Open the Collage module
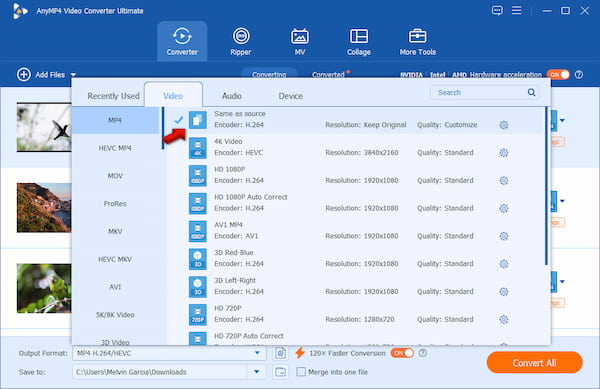Viewport: 600px width, 389px height. point(359,41)
